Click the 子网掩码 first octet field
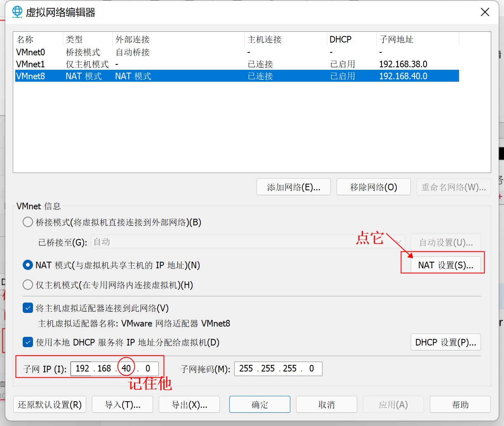The height and width of the screenshot is (426, 504). [x=246, y=368]
